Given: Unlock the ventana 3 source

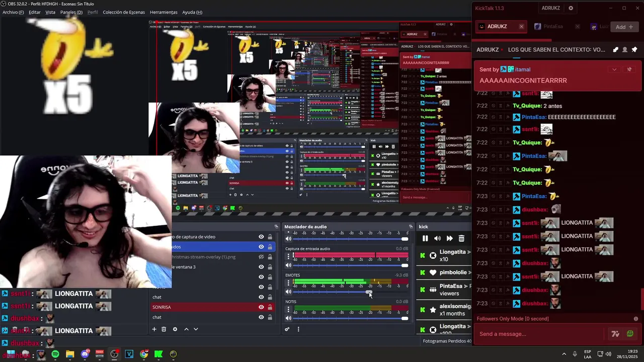Looking at the screenshot, I should point(270,267).
